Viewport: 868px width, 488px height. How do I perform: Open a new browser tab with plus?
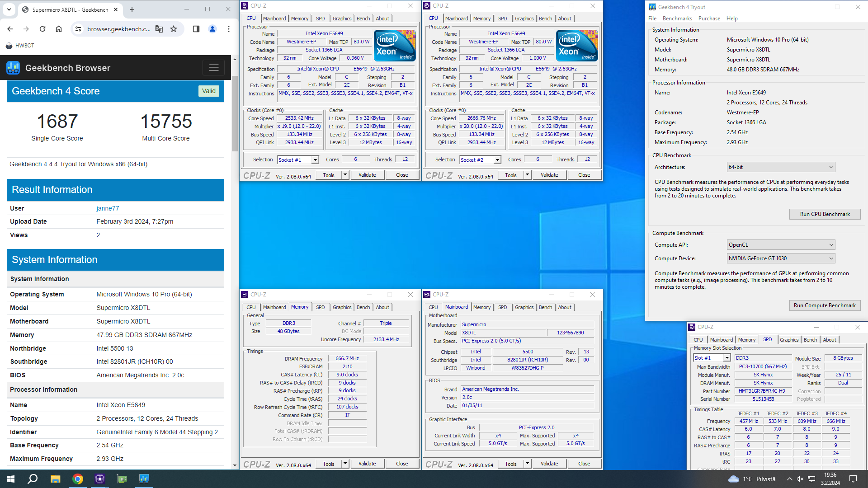pyautogui.click(x=132, y=9)
